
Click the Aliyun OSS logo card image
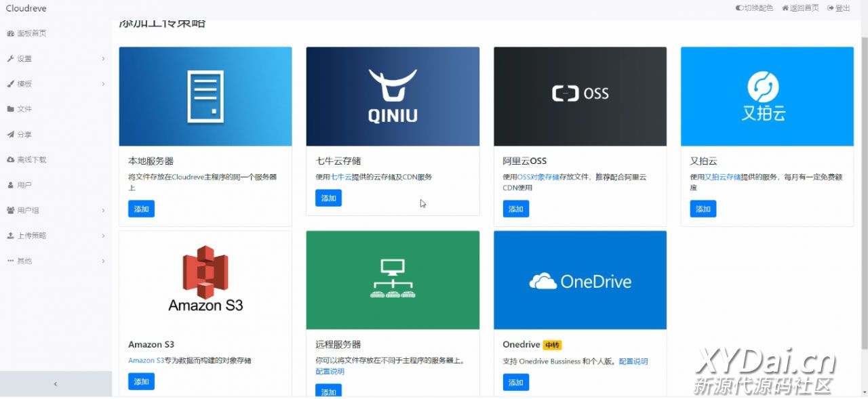[580, 96]
